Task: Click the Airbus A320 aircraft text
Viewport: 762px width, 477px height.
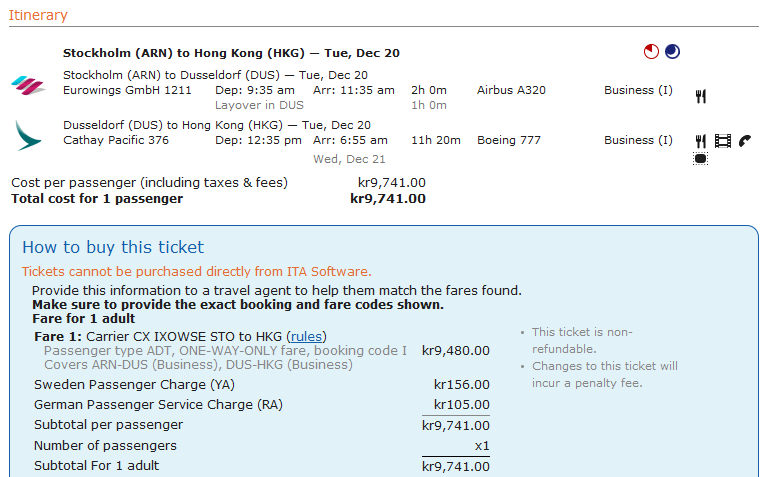Action: [511, 90]
